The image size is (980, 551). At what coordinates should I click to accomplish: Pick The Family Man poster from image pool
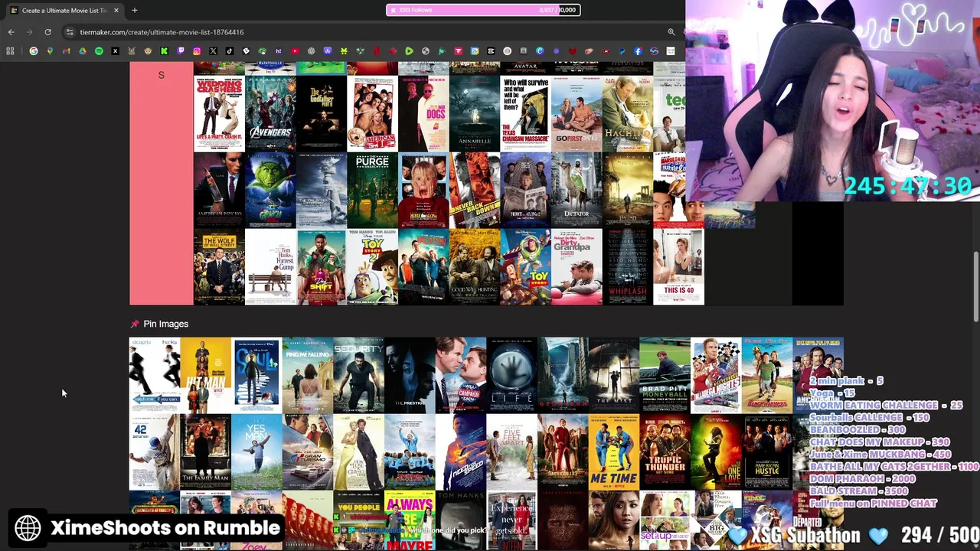pyautogui.click(x=205, y=452)
